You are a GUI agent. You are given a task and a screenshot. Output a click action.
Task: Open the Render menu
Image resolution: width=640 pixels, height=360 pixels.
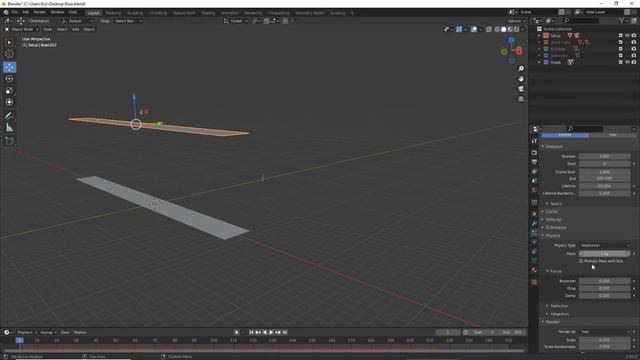click(40, 12)
